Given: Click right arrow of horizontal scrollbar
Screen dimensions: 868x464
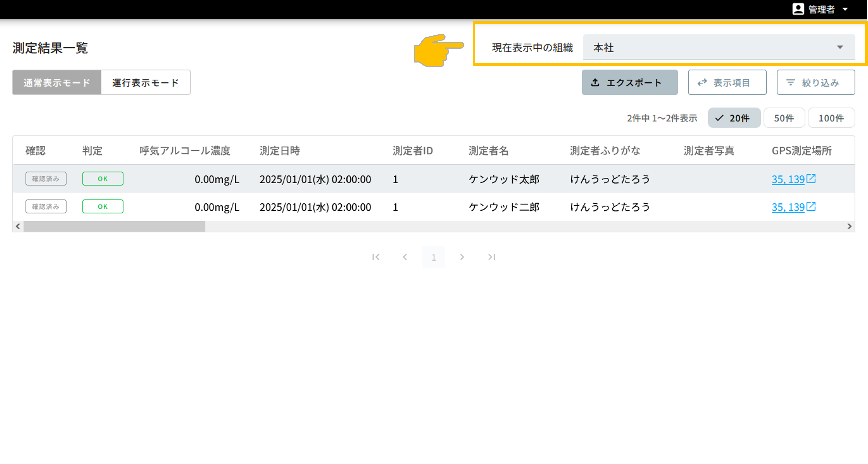Looking at the screenshot, I should pyautogui.click(x=849, y=226).
